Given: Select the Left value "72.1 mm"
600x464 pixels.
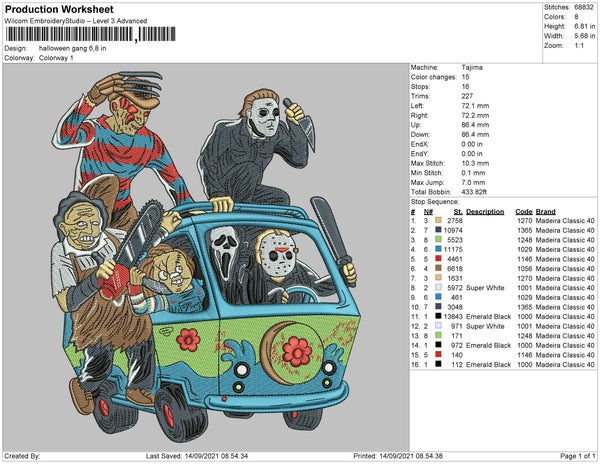Looking at the screenshot, I should [x=475, y=106].
